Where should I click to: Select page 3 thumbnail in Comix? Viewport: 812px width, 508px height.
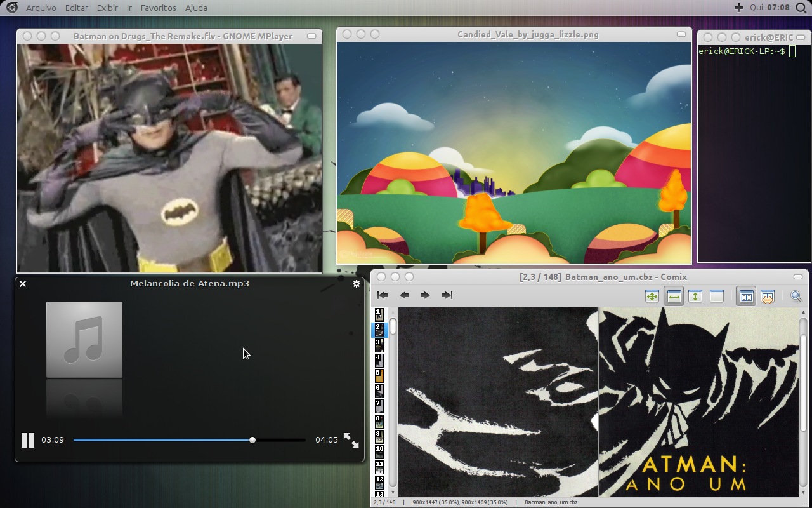[x=379, y=345]
